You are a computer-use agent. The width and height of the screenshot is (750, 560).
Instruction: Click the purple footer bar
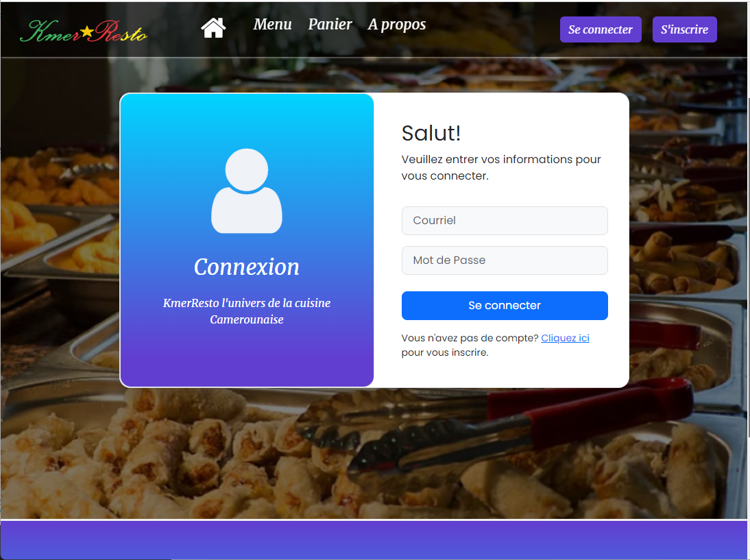[x=374, y=540]
